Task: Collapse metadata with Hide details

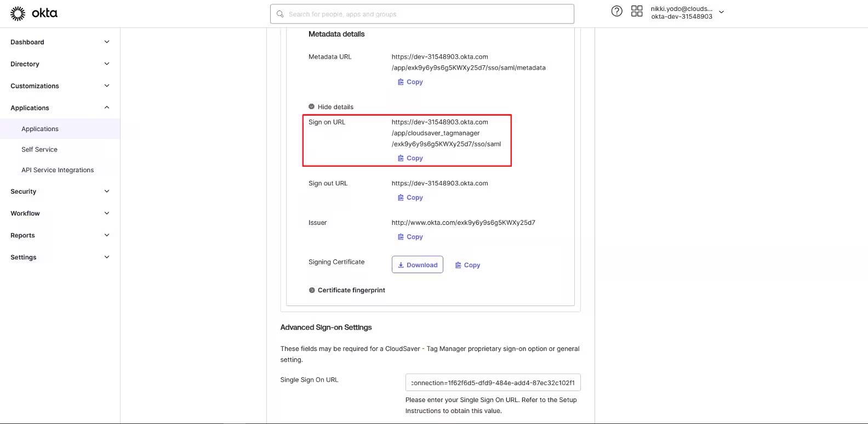Action: tap(331, 107)
